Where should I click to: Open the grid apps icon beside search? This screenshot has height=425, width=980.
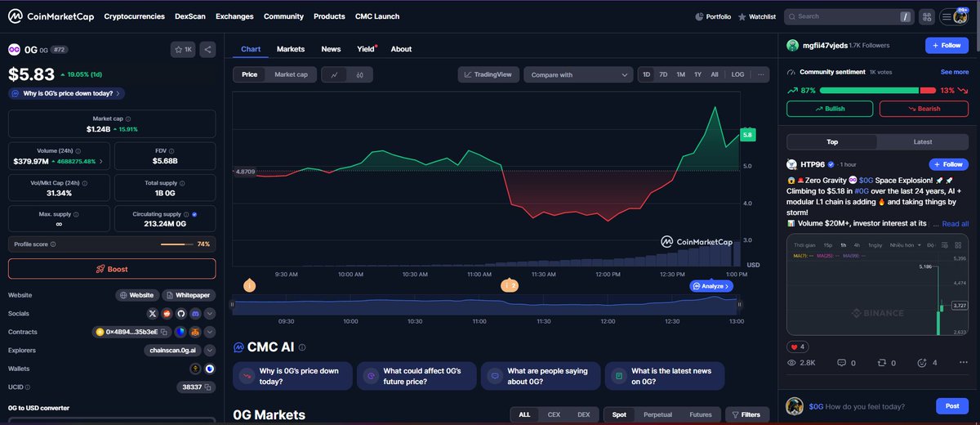click(927, 16)
